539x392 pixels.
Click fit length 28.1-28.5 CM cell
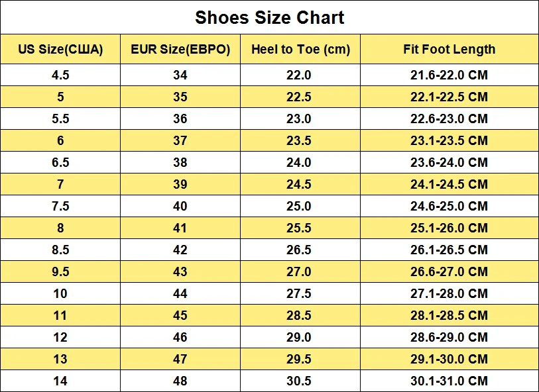449,315
